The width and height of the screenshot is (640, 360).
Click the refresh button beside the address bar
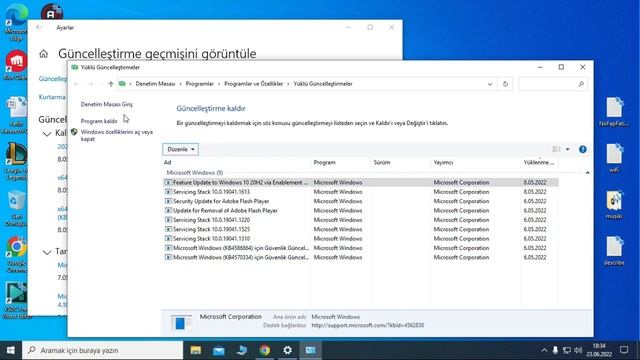tap(505, 84)
